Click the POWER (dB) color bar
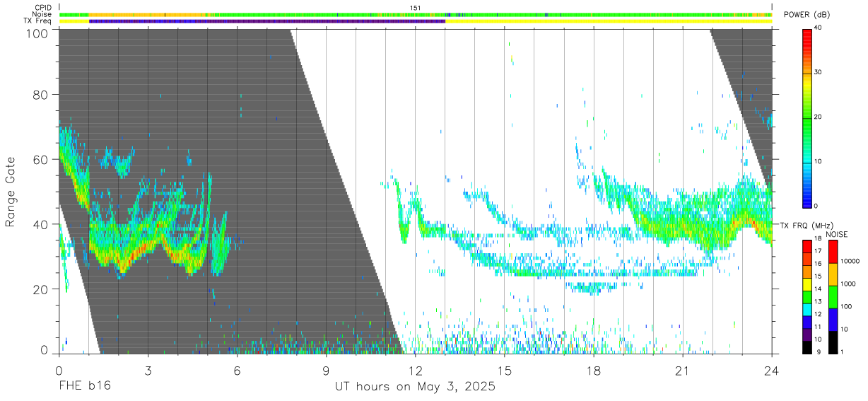The width and height of the screenshot is (868, 401). tap(807, 117)
